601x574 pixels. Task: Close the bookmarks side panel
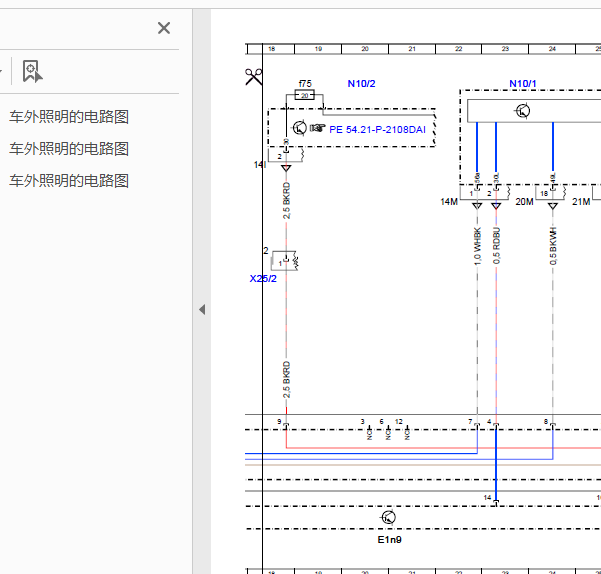[164, 28]
